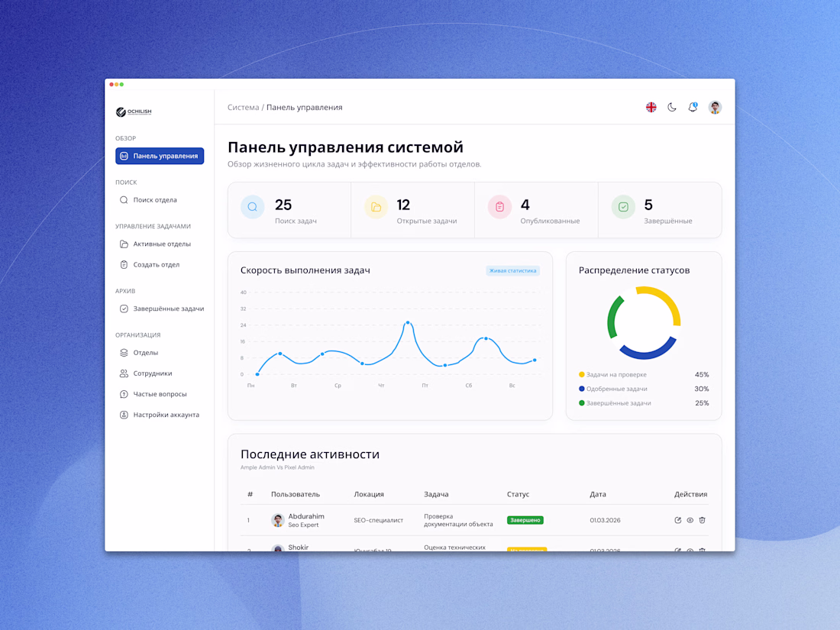The height and width of the screenshot is (630, 840).
Task: Click the Частые вопросы question icon
Action: pos(124,394)
